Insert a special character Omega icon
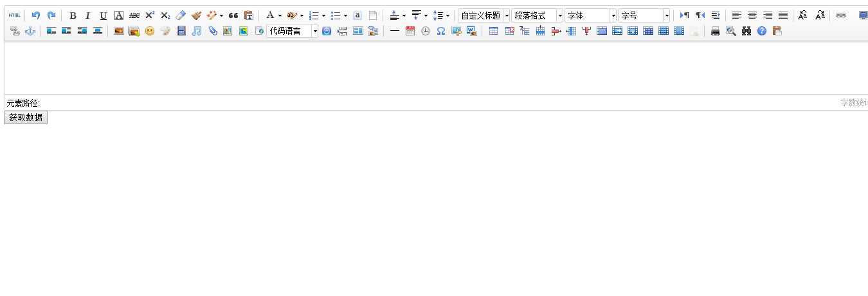 click(441, 31)
